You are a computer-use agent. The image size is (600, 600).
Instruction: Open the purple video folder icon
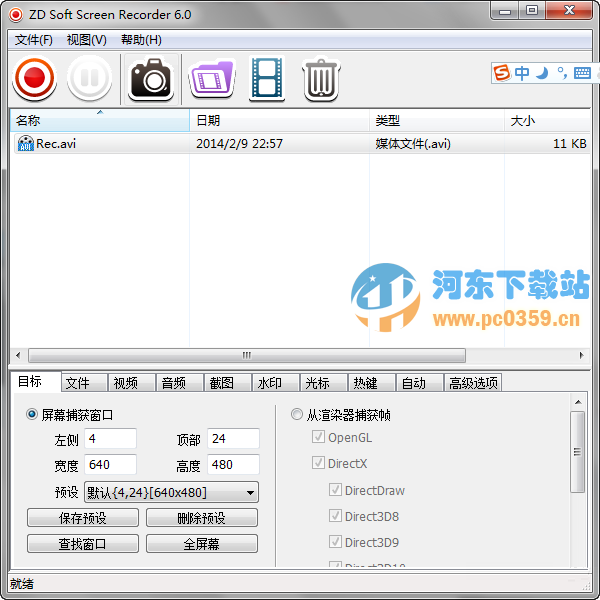click(212, 79)
